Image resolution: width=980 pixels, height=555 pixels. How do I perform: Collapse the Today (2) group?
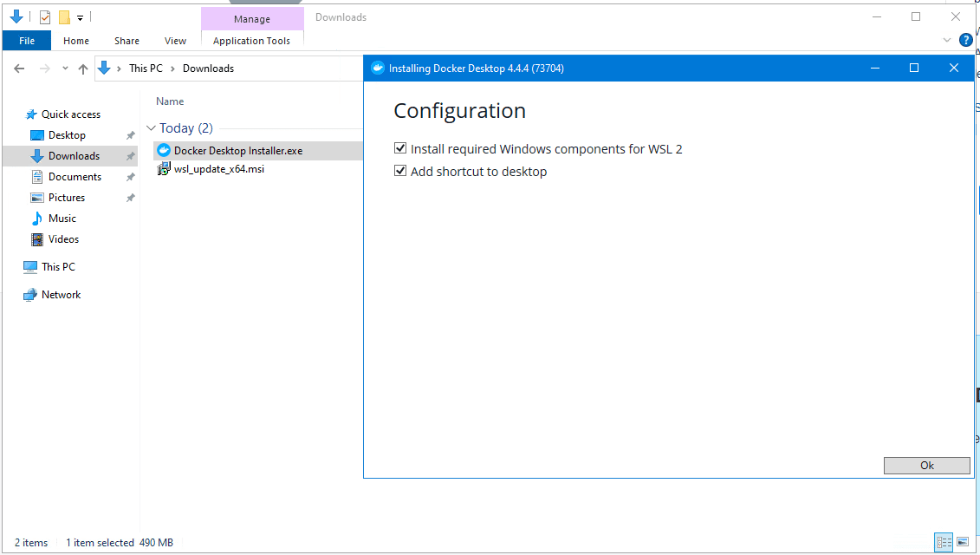(152, 128)
